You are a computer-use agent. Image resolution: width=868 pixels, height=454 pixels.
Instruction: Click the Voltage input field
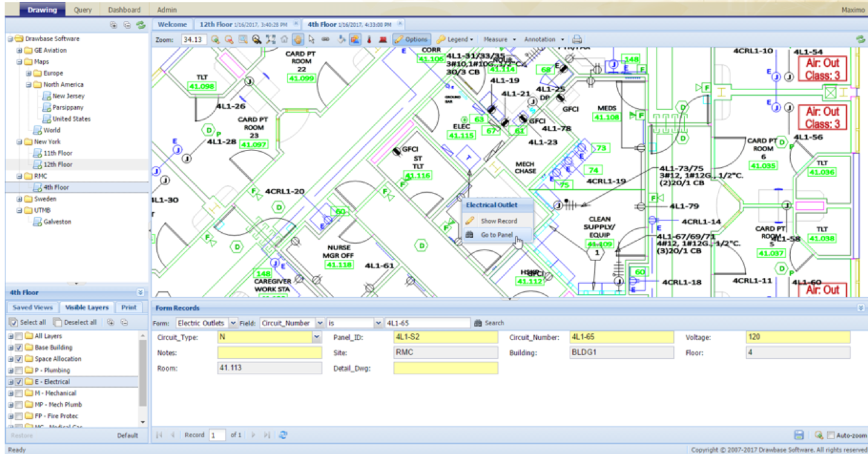coord(797,337)
